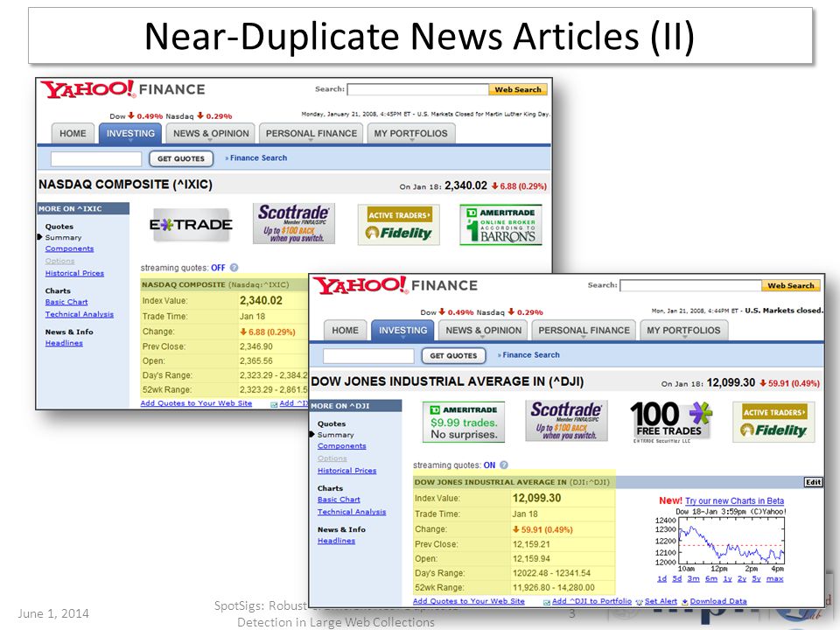Viewport: 840px width, 630px height.
Task: Click the Yahoo! Finance logo in DJI window
Action: [395, 285]
